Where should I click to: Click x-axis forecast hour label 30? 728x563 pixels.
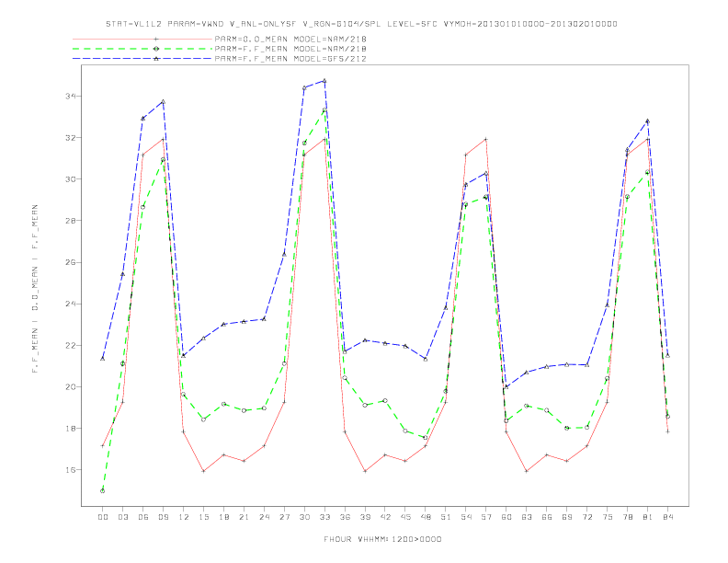pyautogui.click(x=304, y=517)
